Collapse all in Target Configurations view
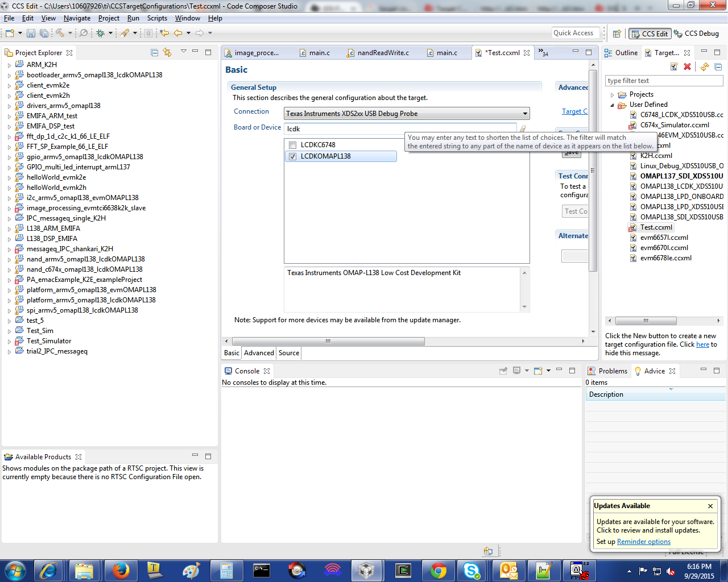This screenshot has height=582, width=728. pyautogui.click(x=718, y=66)
